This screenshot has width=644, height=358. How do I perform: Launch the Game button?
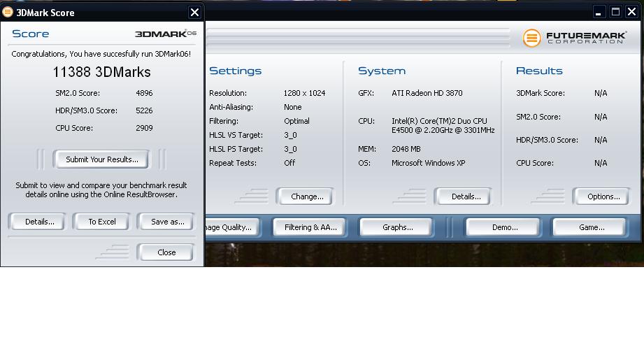pos(590,227)
